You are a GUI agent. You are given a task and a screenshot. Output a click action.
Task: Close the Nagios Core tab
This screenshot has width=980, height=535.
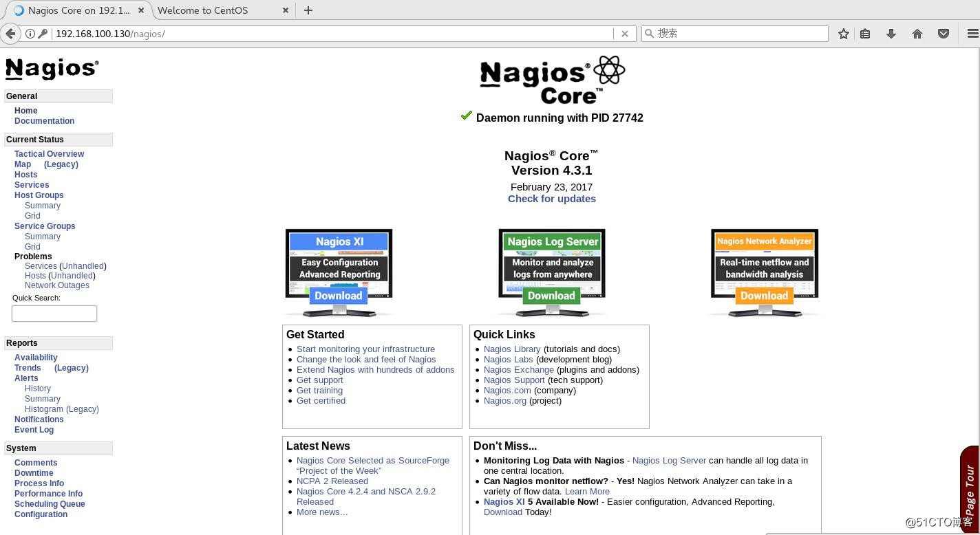pyautogui.click(x=142, y=10)
